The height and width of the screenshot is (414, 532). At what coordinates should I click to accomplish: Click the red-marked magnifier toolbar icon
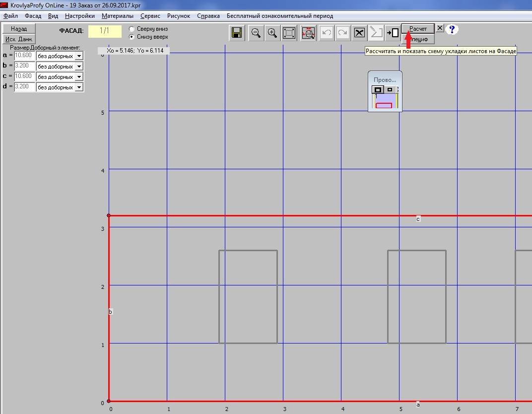[x=308, y=33]
